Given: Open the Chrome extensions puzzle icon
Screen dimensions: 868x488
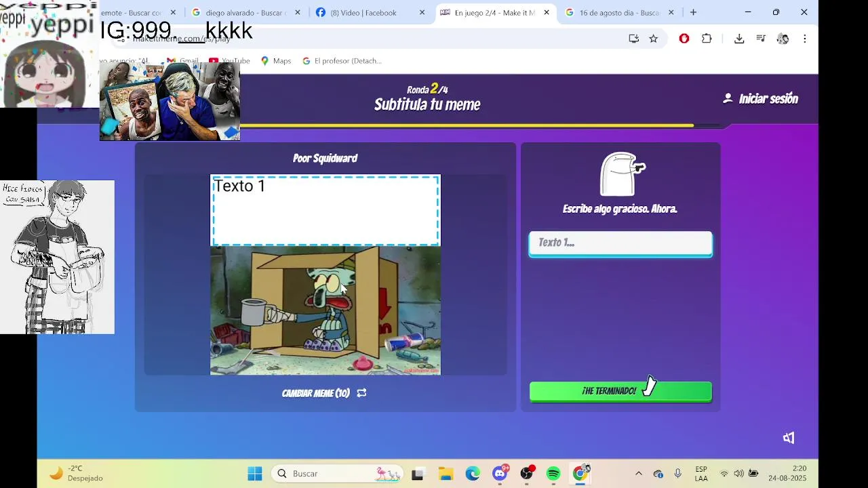Looking at the screenshot, I should coord(707,39).
